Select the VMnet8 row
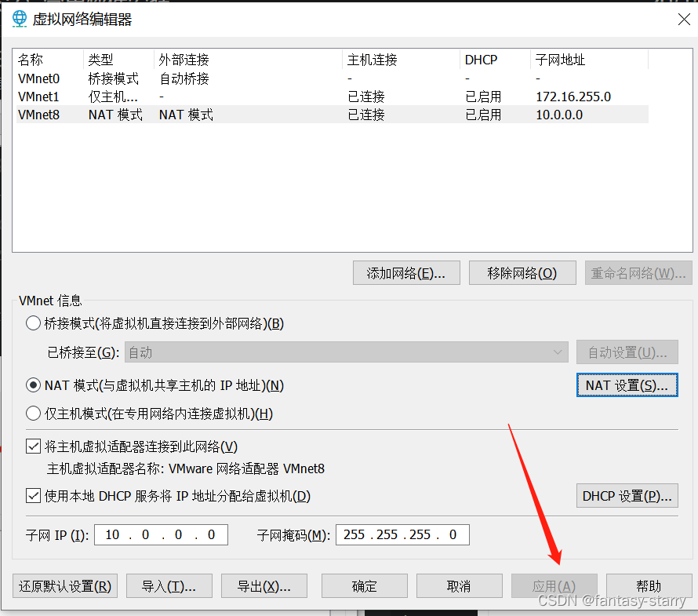Screen dimensions: 698x616 pos(332,115)
